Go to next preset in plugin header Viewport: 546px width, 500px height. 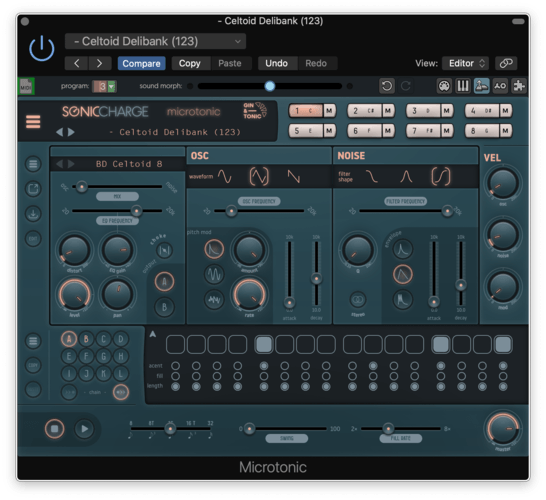(100, 63)
